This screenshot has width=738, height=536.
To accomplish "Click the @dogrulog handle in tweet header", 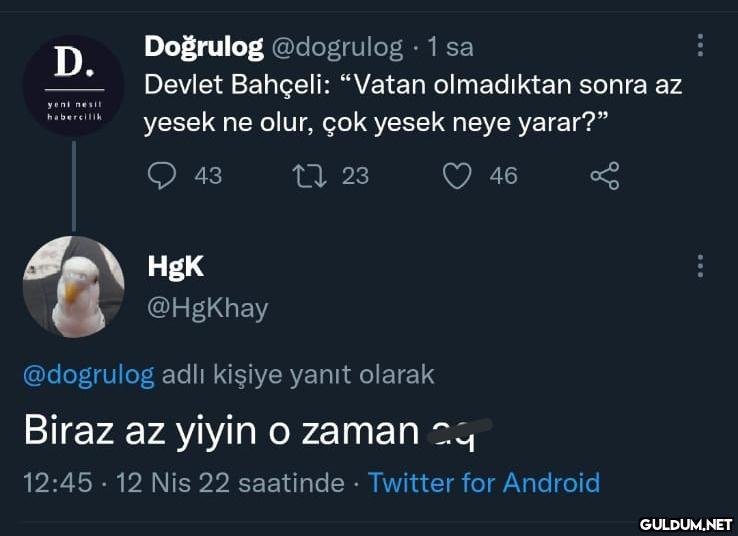I will [337, 47].
